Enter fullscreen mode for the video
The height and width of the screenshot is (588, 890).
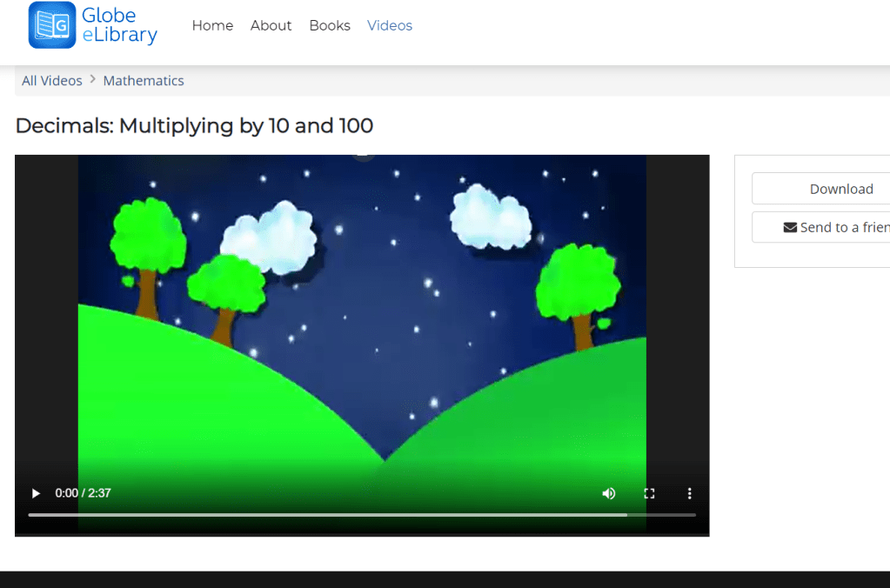[x=649, y=493]
